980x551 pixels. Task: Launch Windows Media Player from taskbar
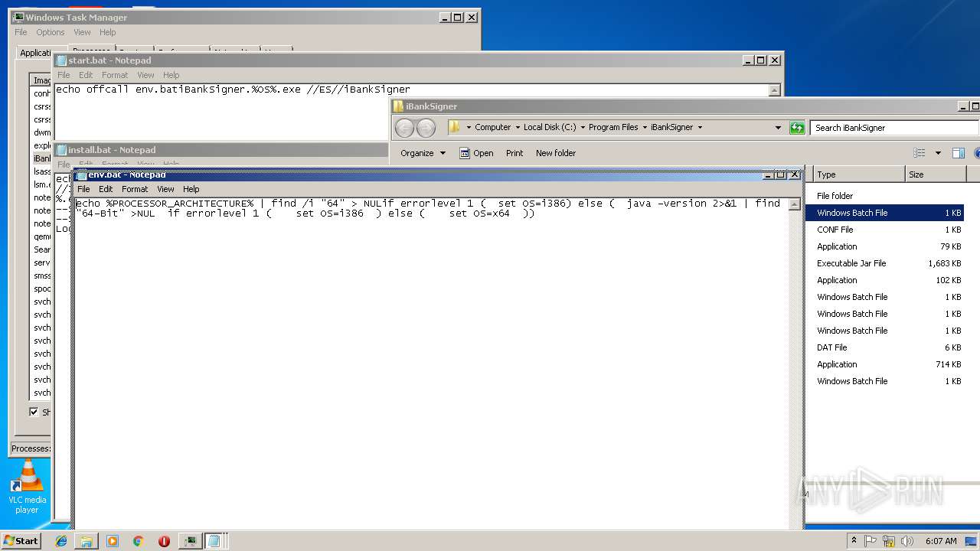tap(113, 541)
